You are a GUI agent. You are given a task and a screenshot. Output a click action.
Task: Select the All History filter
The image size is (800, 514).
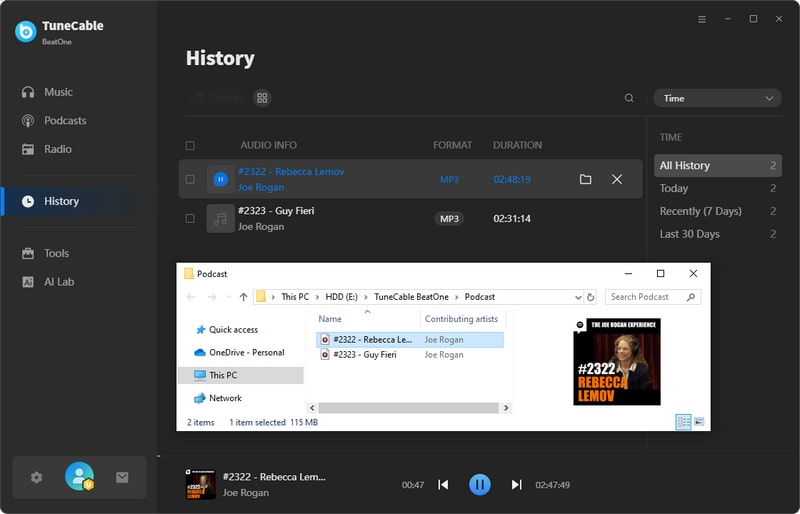point(717,165)
